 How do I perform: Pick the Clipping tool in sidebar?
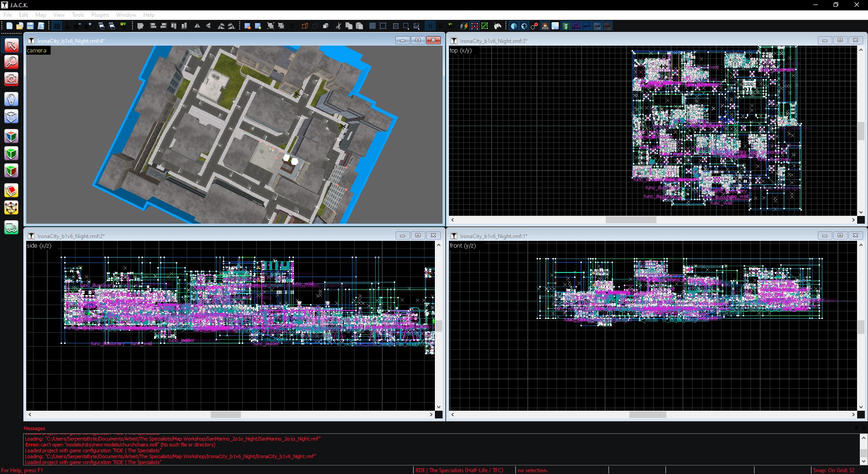pyautogui.click(x=11, y=191)
